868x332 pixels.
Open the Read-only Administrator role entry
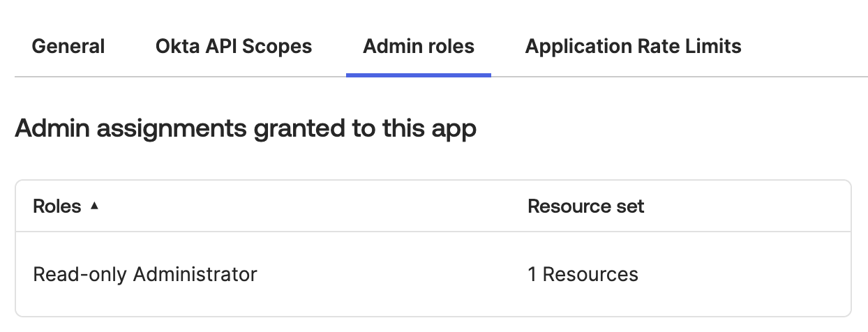(x=145, y=274)
